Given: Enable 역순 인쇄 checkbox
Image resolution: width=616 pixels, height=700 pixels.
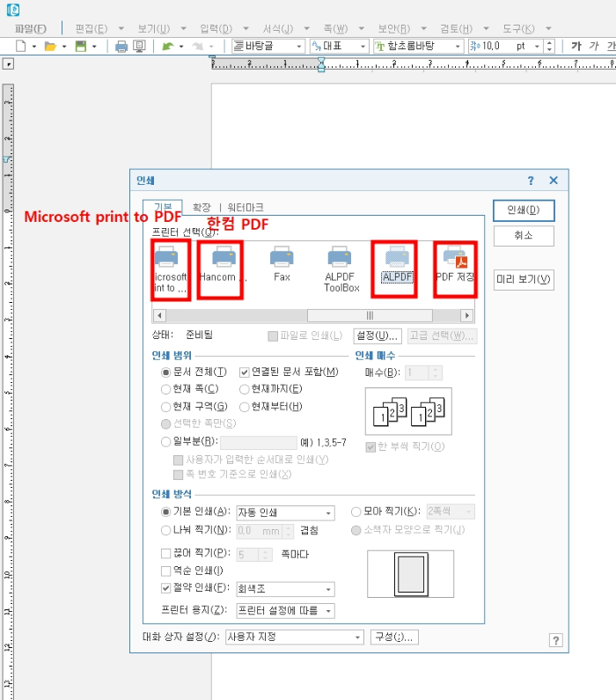Looking at the screenshot, I should [x=165, y=571].
